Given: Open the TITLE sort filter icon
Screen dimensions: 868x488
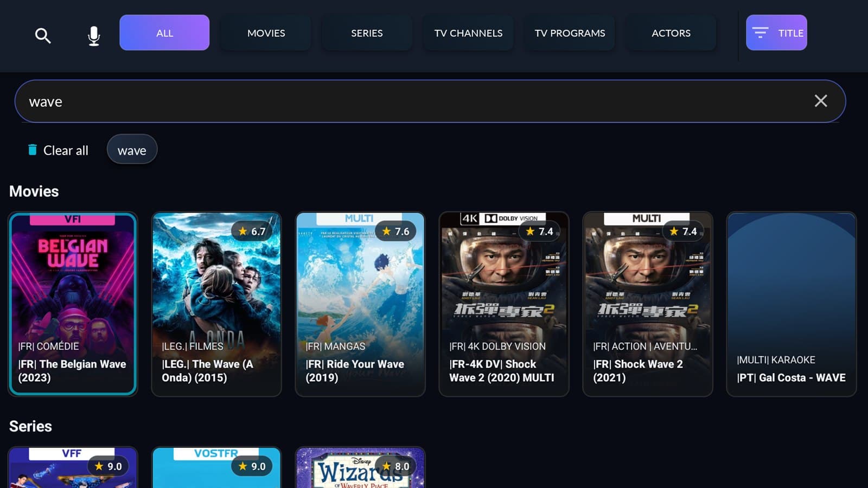Looking at the screenshot, I should 761,33.
